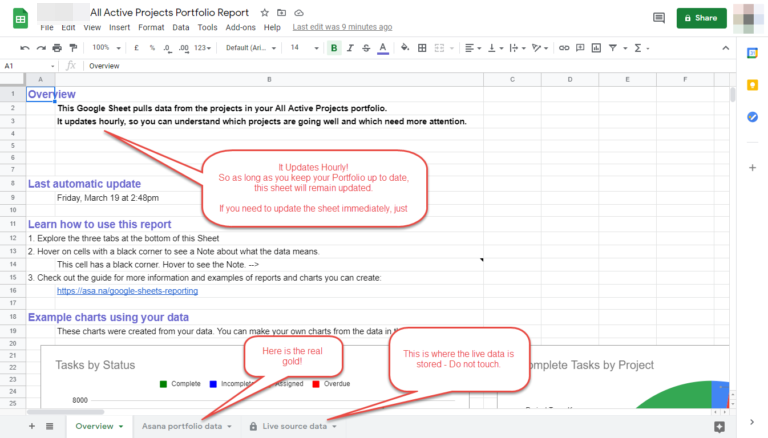Viewport: 768px width, 438px height.
Task: Open Filter views dropdown arrow
Action: (x=625, y=48)
